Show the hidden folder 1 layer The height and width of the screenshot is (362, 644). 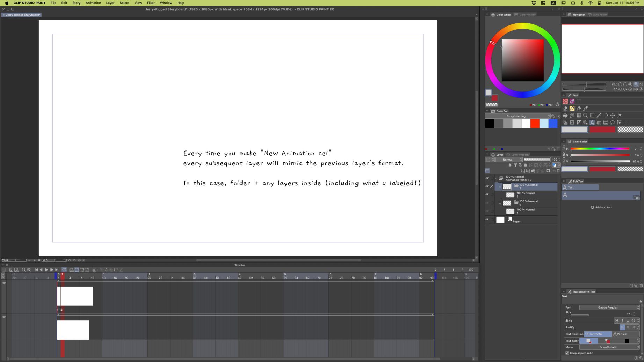(x=487, y=203)
